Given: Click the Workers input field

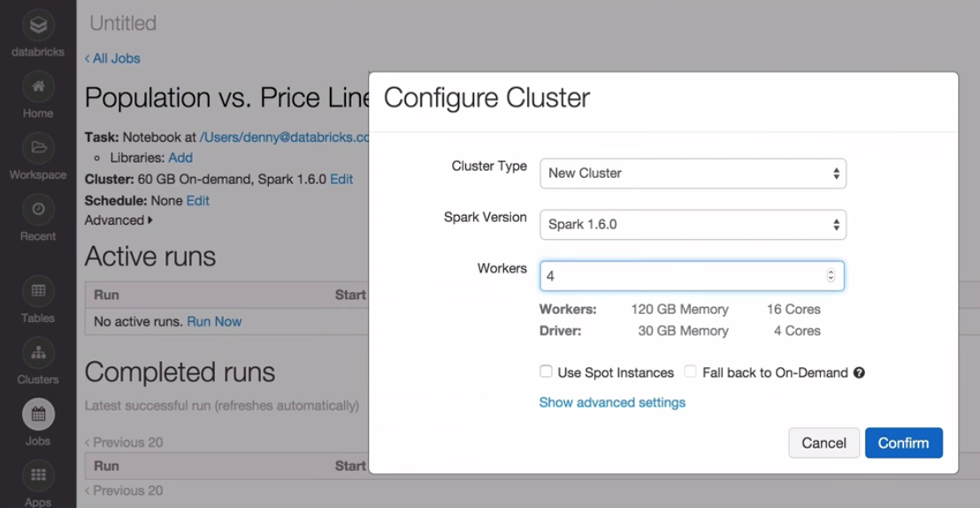Looking at the screenshot, I should pyautogui.click(x=681, y=276).
